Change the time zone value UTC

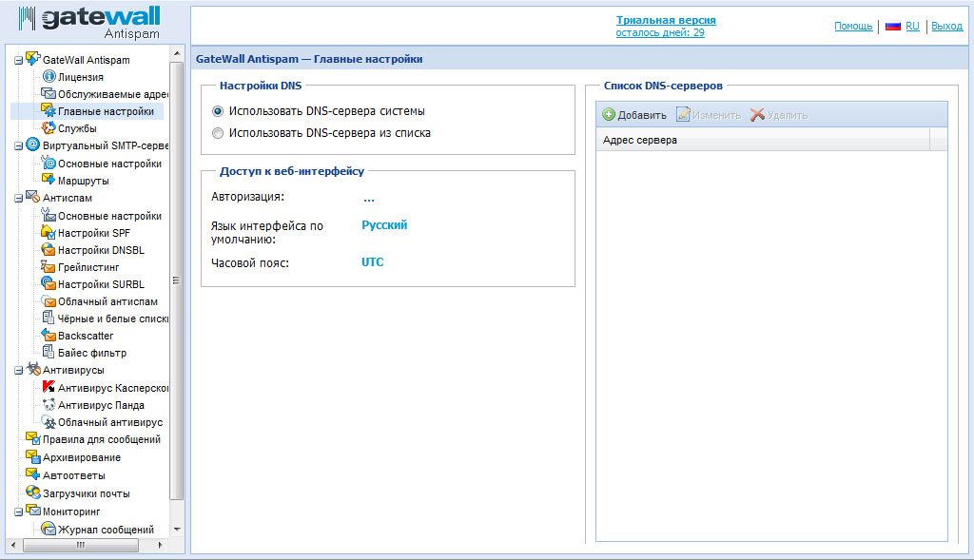[x=373, y=262]
